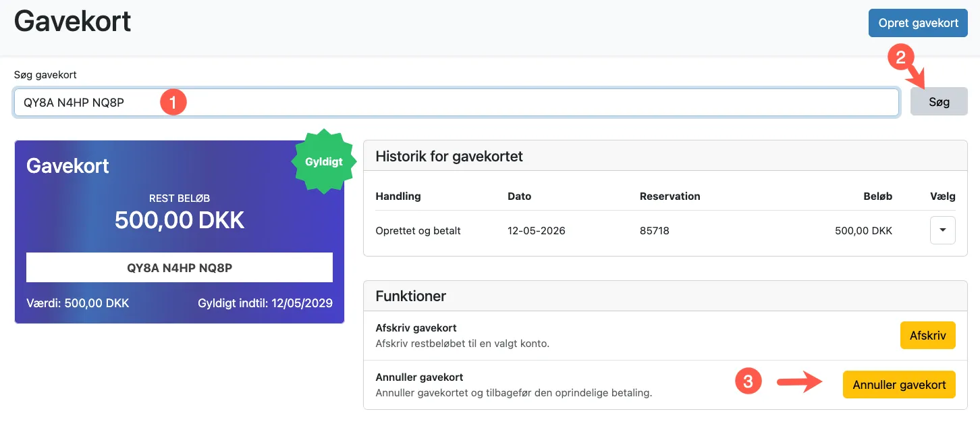The width and height of the screenshot is (980, 422).
Task: Select the gift card code QY8A N4HP NQ8P on card
Action: (180, 267)
